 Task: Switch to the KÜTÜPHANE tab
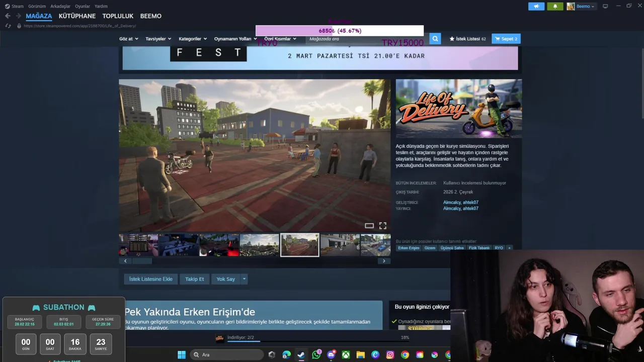(77, 16)
